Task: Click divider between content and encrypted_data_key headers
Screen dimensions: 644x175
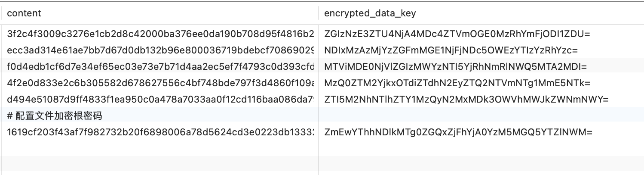Action: (x=319, y=13)
